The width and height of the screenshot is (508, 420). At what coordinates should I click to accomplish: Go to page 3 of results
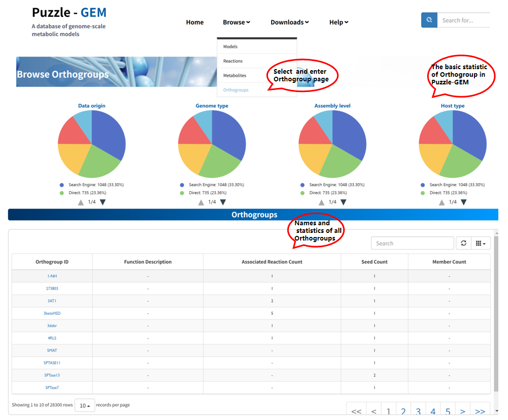[x=418, y=411]
